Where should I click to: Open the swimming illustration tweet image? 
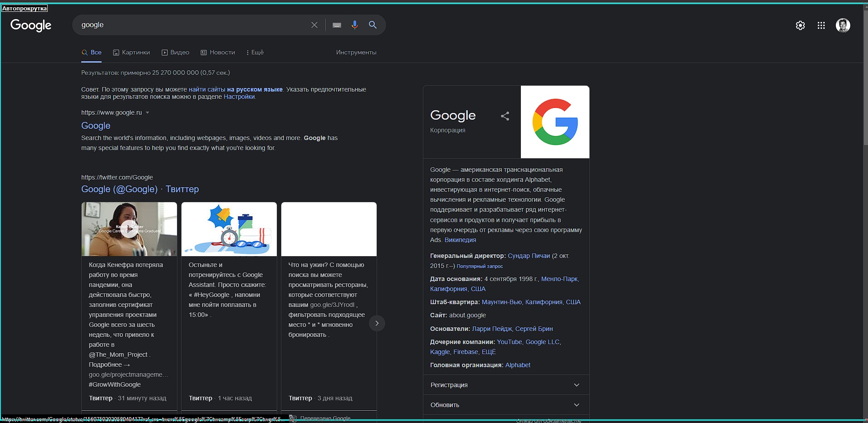tap(229, 229)
